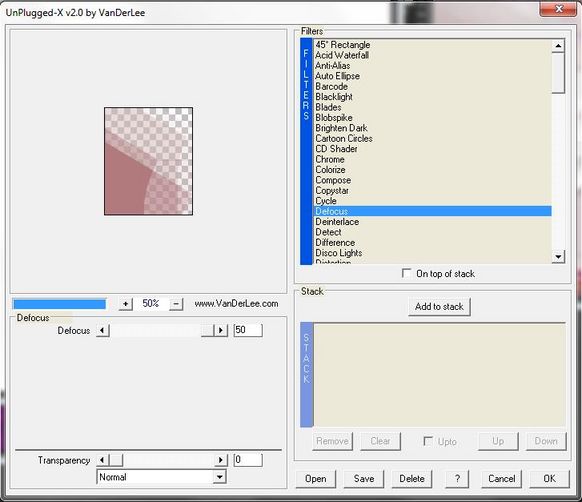This screenshot has height=502, width=582.
Task: Select the Acid Waterfall filter
Action: (432, 55)
